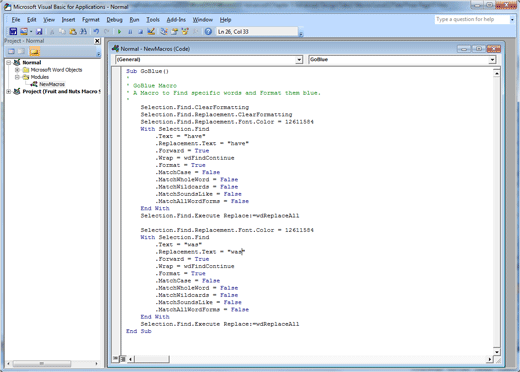Open the Format menu
Image resolution: width=520 pixels, height=372 pixels.
pyautogui.click(x=91, y=20)
